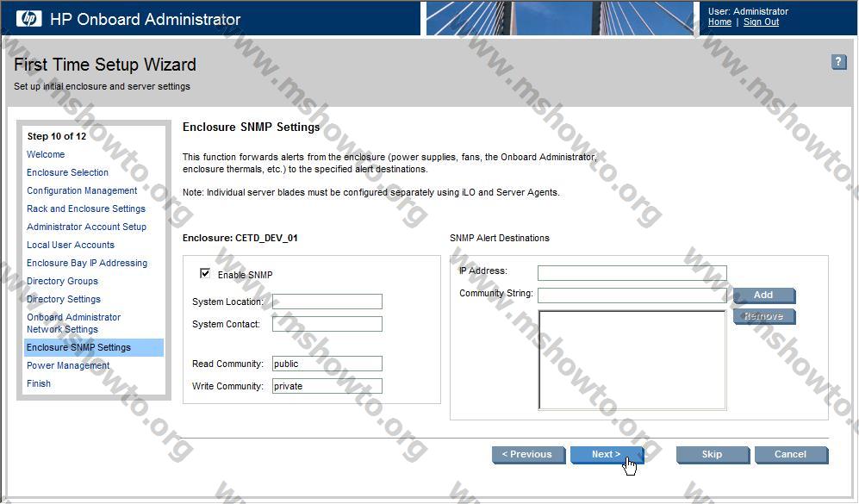Uncheck the Enable SNMP checkbox
The image size is (859, 504).
pos(205,273)
